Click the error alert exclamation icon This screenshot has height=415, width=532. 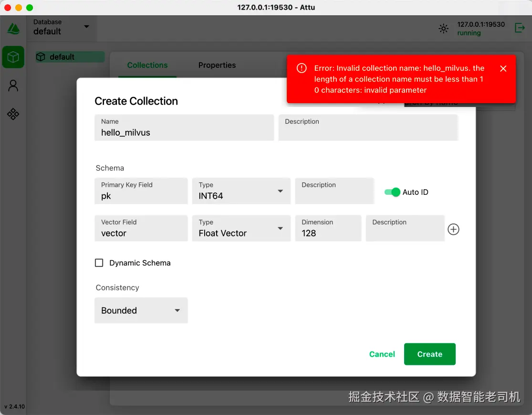(301, 68)
